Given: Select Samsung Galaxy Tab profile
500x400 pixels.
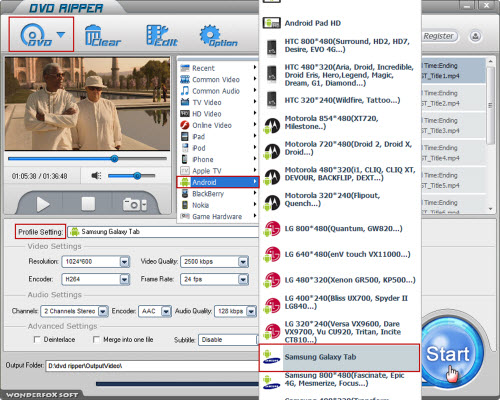Looking at the screenshot, I should [339, 357].
